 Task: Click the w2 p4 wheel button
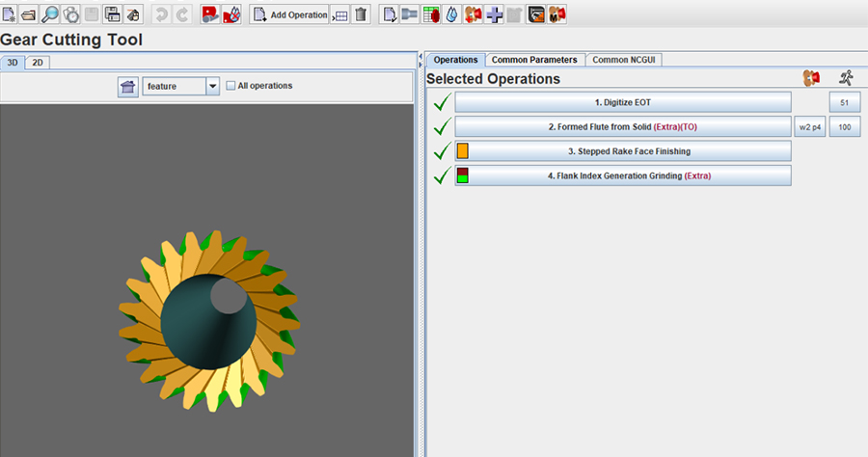pos(810,126)
